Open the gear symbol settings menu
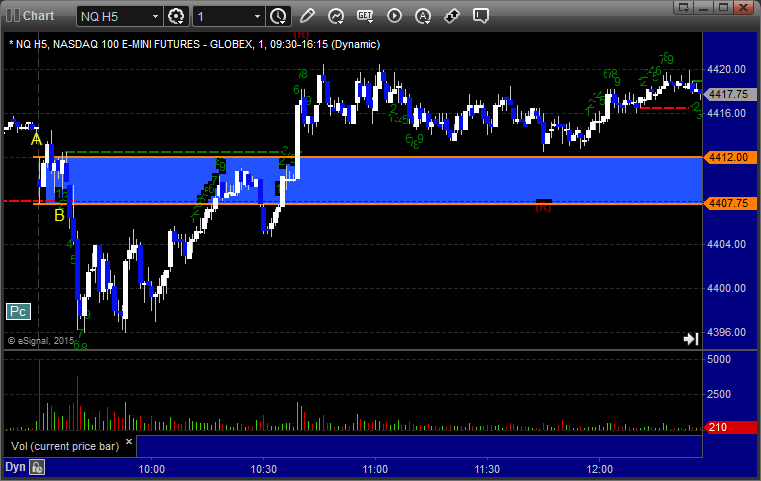The width and height of the screenshot is (761, 481). pyautogui.click(x=176, y=16)
